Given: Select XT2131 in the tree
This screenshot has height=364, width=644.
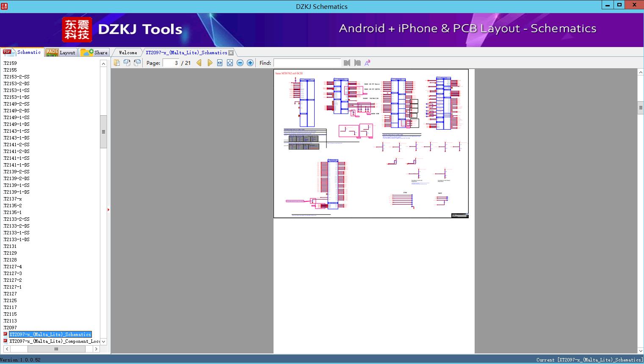Looking at the screenshot, I should point(10,246).
